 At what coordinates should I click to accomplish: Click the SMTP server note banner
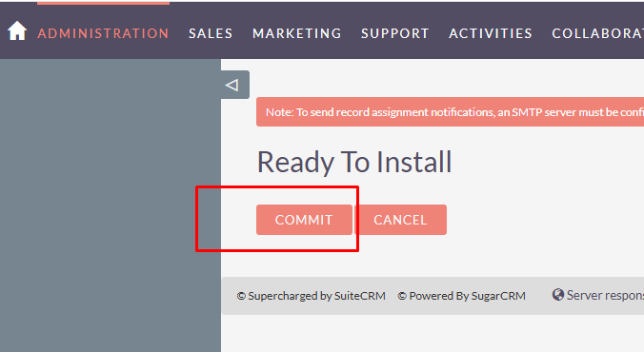coord(451,112)
